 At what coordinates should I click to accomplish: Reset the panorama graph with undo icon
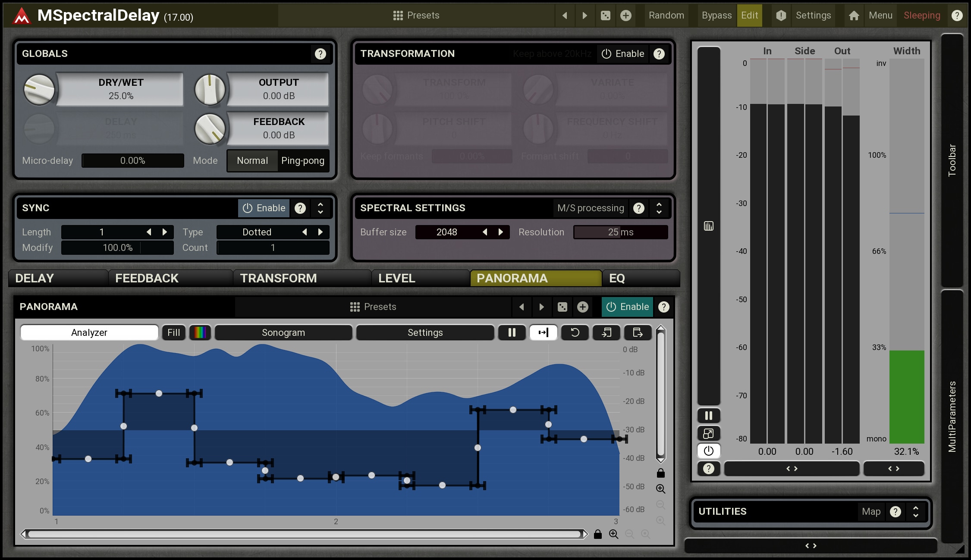click(x=575, y=332)
